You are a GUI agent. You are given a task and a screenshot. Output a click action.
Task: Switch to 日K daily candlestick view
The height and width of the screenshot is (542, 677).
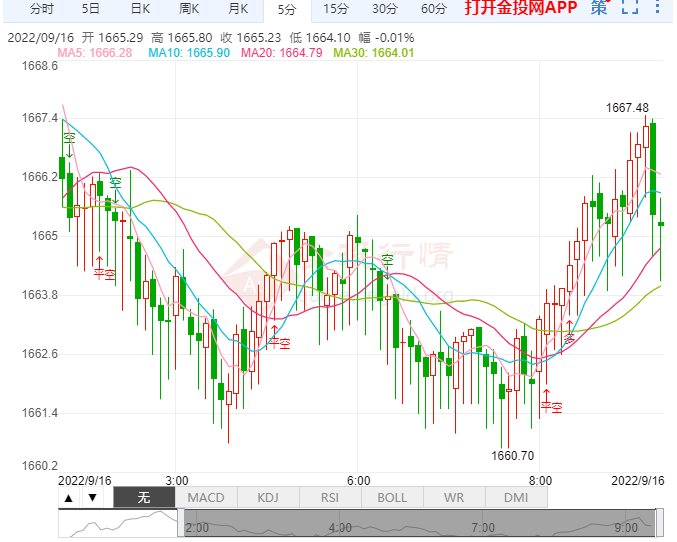point(140,9)
